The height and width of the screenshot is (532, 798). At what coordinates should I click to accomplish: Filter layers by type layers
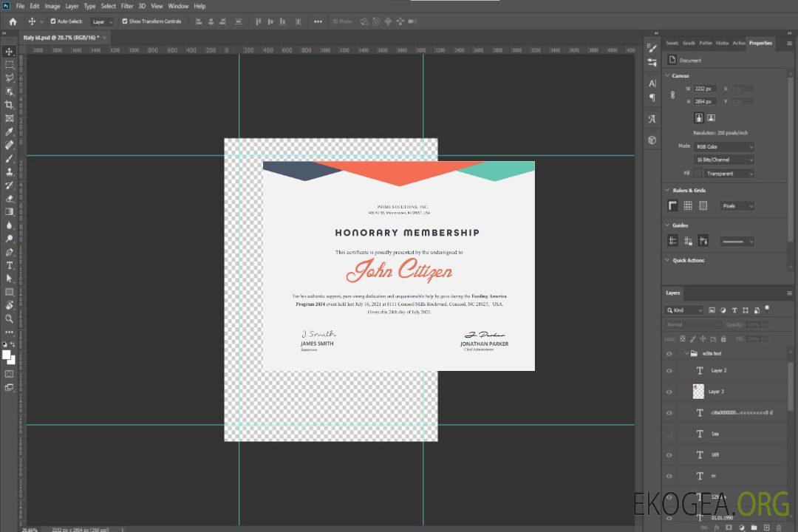pyautogui.click(x=734, y=310)
